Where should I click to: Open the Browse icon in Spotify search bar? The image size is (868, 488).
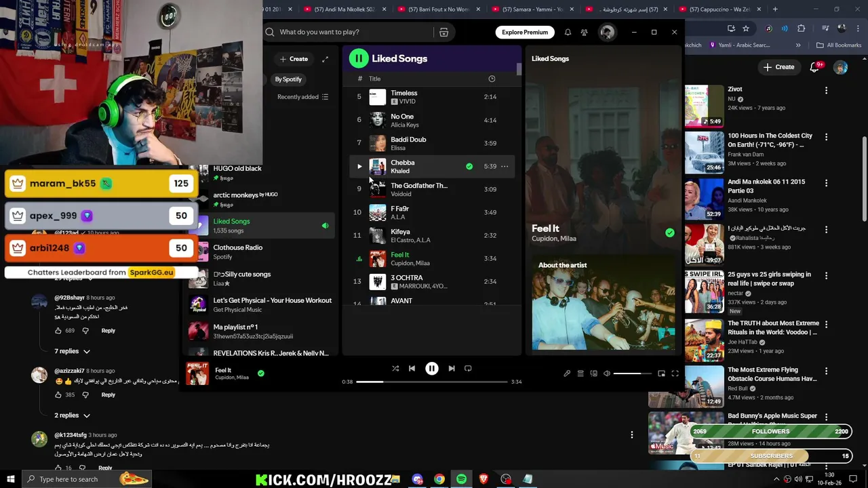click(443, 32)
